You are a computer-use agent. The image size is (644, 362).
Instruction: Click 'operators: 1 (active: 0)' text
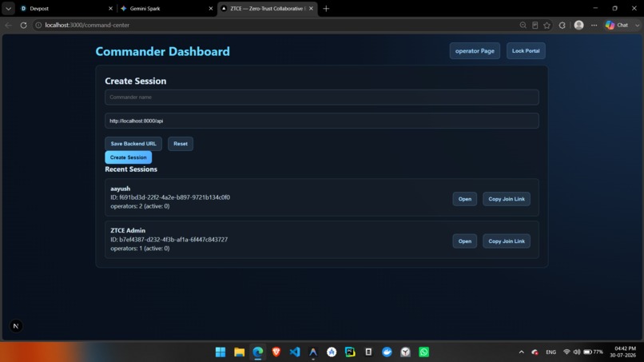[x=140, y=249]
